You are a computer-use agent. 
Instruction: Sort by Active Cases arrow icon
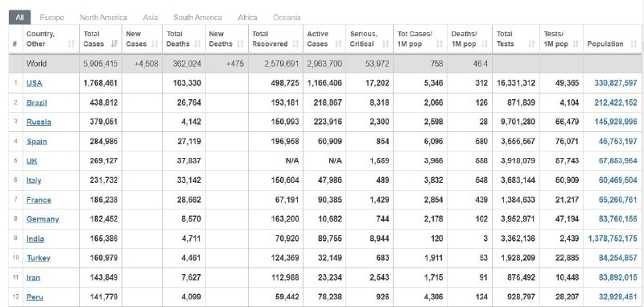click(x=338, y=44)
